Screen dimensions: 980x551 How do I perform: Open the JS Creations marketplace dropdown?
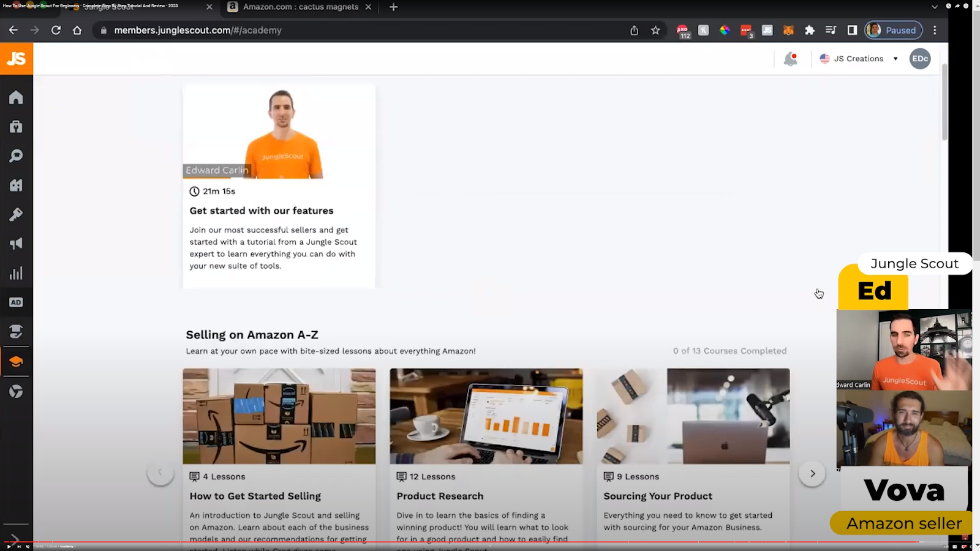coord(859,59)
